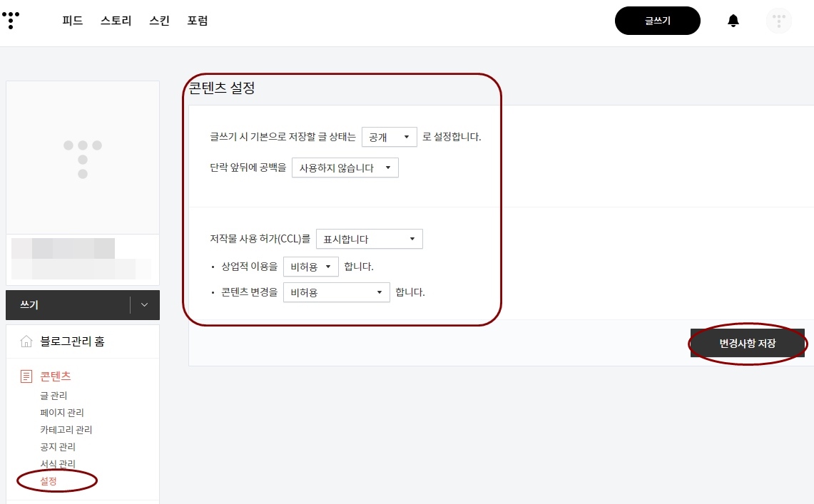This screenshot has width=814, height=504.
Task: Click the profile icon top right
Action: (778, 21)
